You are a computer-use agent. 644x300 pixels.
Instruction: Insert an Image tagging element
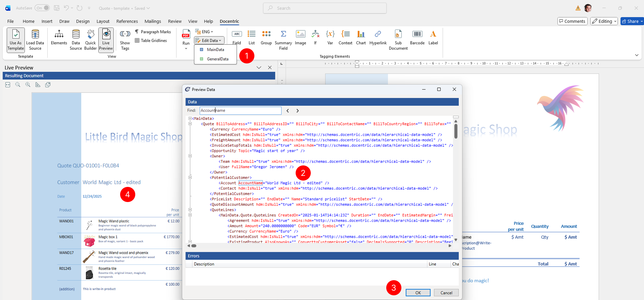[300, 37]
